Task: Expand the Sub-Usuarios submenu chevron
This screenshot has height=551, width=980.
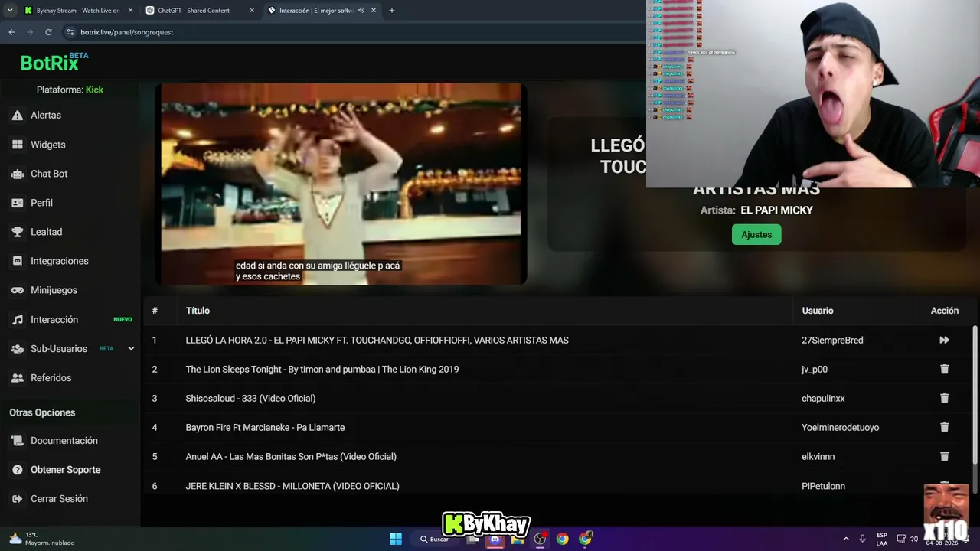Action: pyautogui.click(x=131, y=349)
